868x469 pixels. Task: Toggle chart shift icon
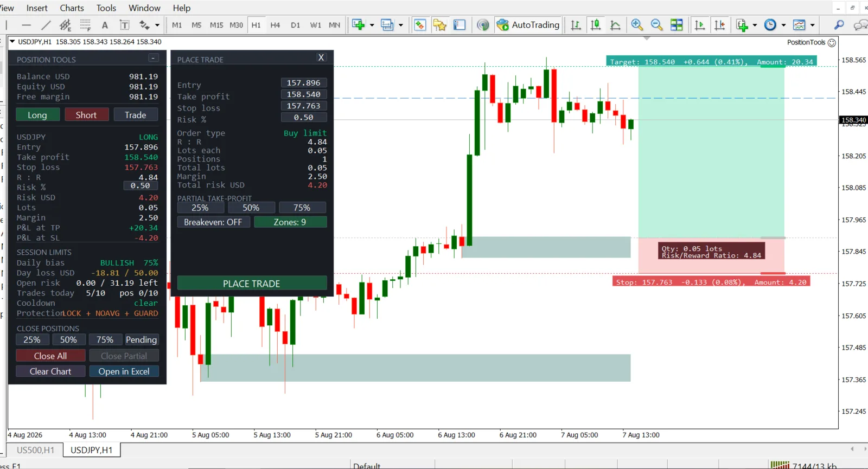pos(720,25)
